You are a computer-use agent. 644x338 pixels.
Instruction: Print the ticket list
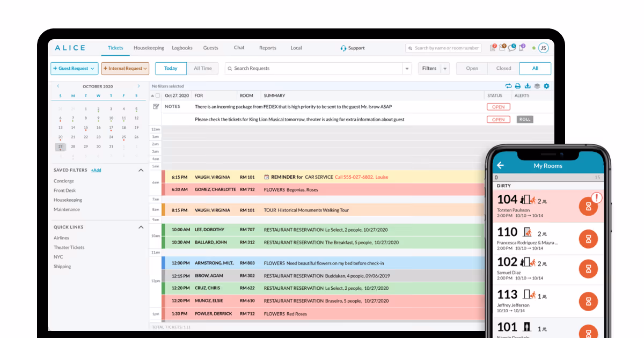pyautogui.click(x=518, y=86)
